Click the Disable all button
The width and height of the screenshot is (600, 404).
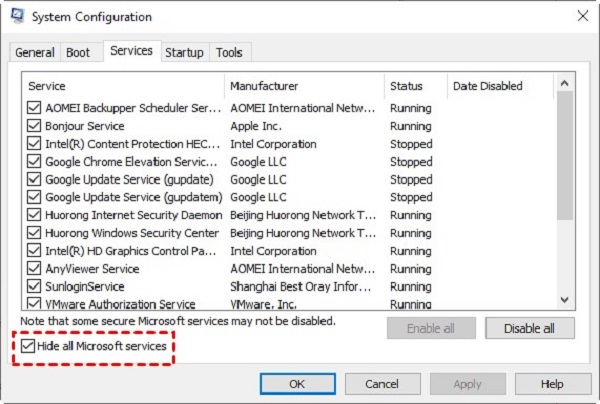(x=530, y=328)
